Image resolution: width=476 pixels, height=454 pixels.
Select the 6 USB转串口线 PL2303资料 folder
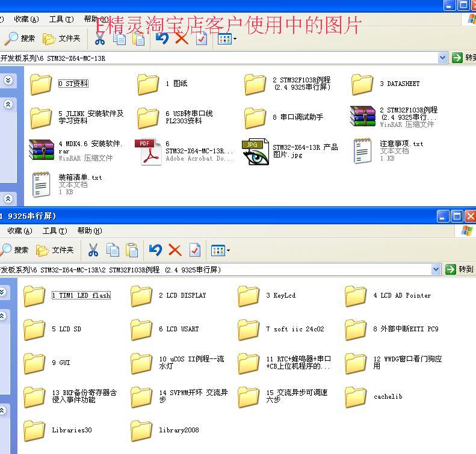pyautogui.click(x=175, y=117)
